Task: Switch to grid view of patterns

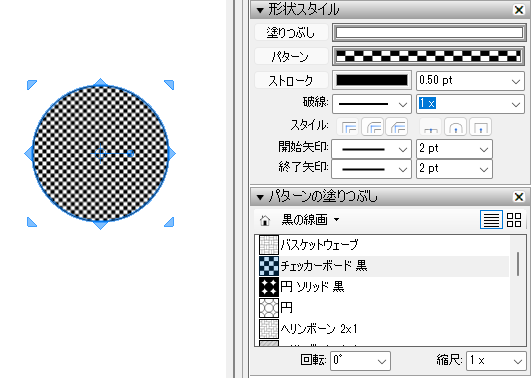Action: pyautogui.click(x=514, y=219)
